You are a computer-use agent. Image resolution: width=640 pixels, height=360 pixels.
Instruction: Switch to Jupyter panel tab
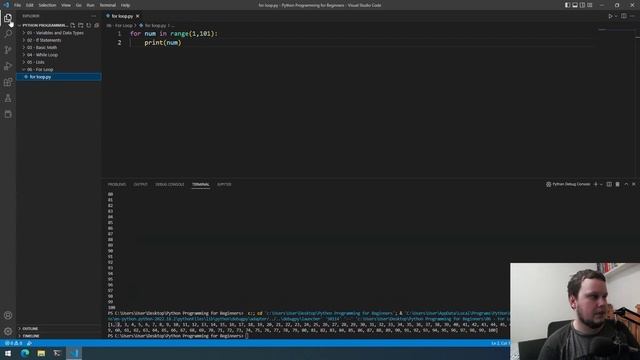(x=224, y=184)
